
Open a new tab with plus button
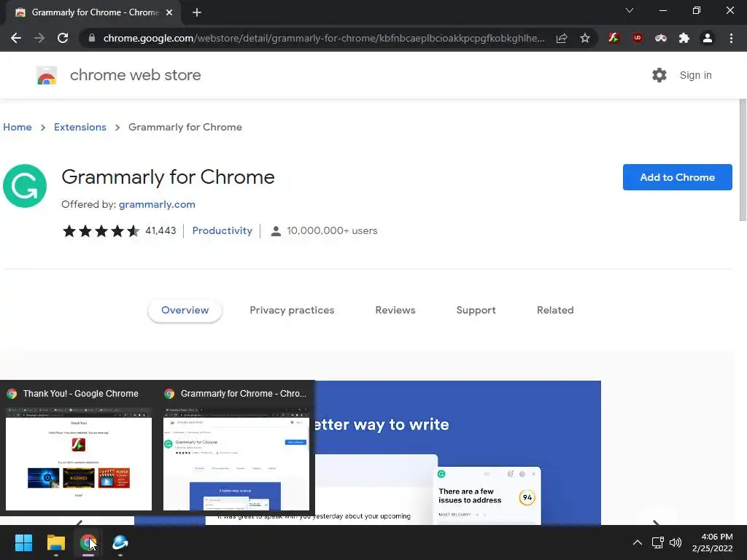point(197,12)
